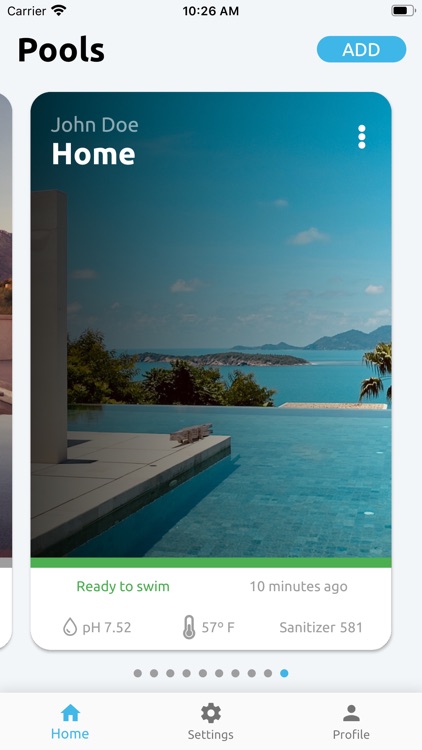Tap the Sanitizer 581 reading

tap(321, 627)
